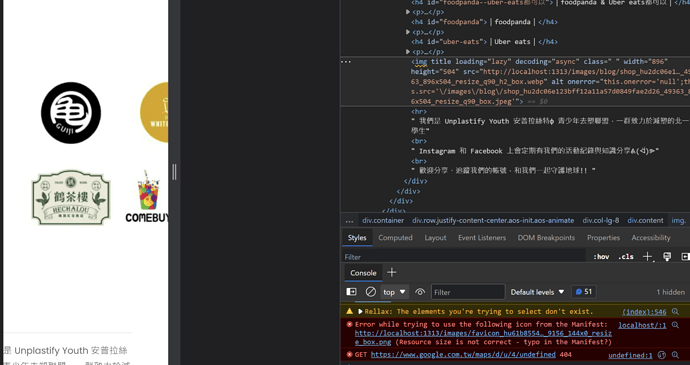Expand the p element under uber-eats heading
Viewport: 690px width, 365px height.
click(x=408, y=52)
